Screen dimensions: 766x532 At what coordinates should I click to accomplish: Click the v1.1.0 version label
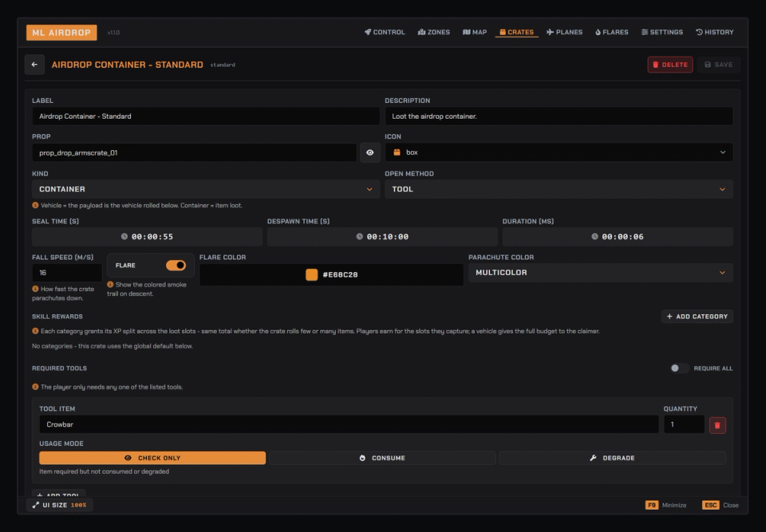(x=113, y=33)
